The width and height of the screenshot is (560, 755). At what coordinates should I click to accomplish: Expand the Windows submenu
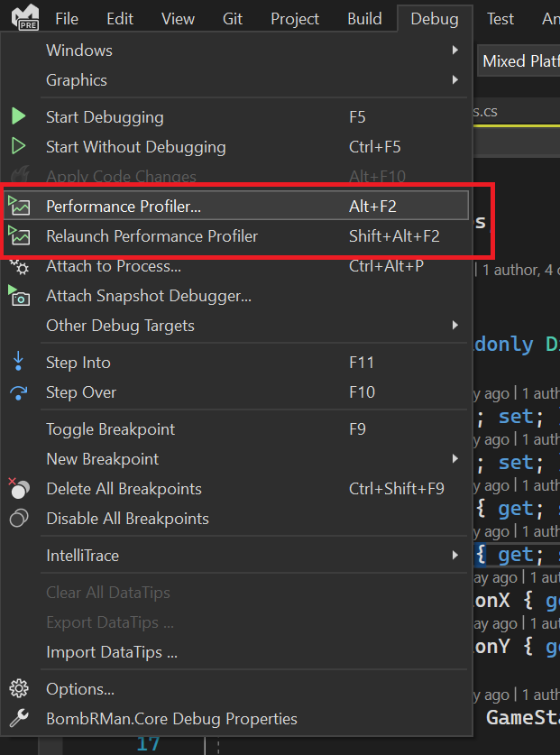click(x=78, y=51)
